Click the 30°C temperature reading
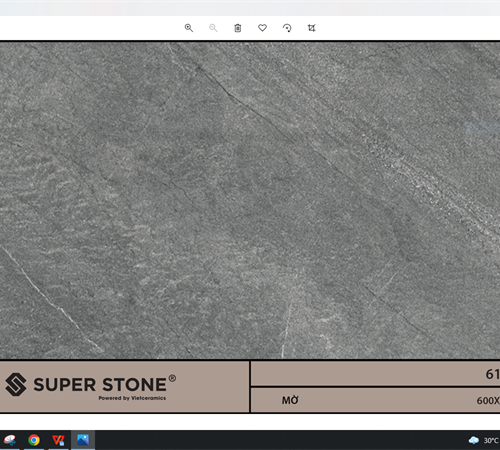This screenshot has height=450, width=500. (x=491, y=441)
